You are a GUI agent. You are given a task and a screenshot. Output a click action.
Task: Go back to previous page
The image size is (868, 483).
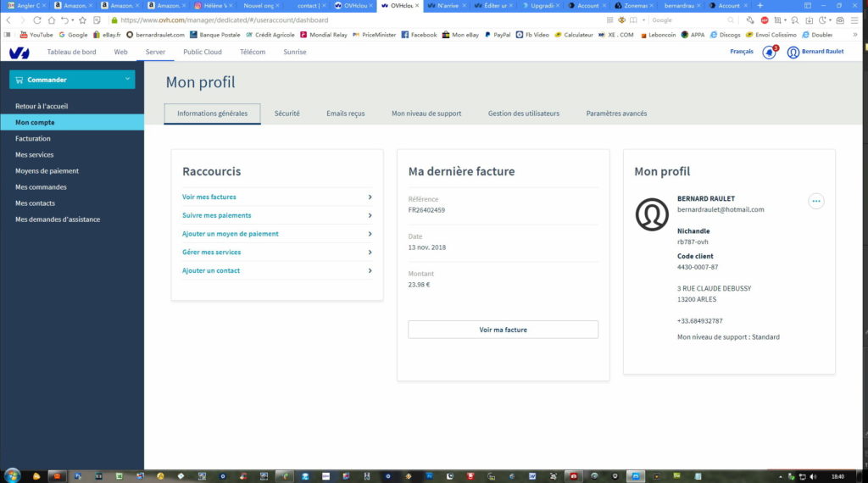[x=8, y=20]
